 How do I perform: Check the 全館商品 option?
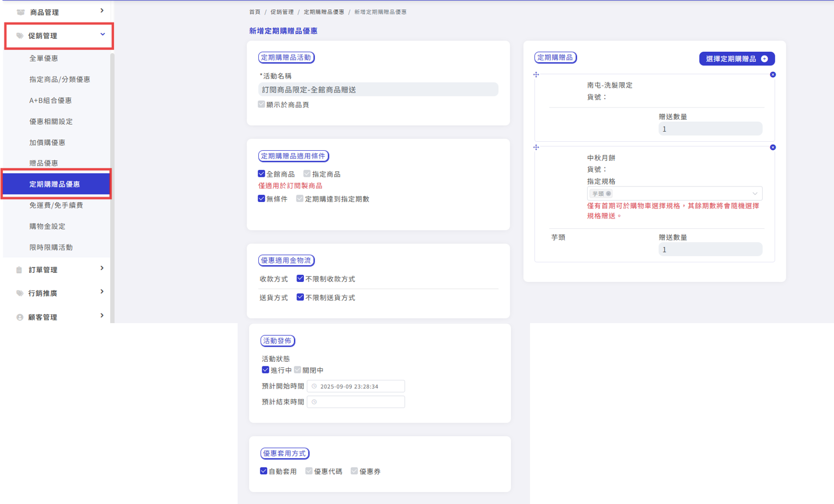(x=261, y=173)
